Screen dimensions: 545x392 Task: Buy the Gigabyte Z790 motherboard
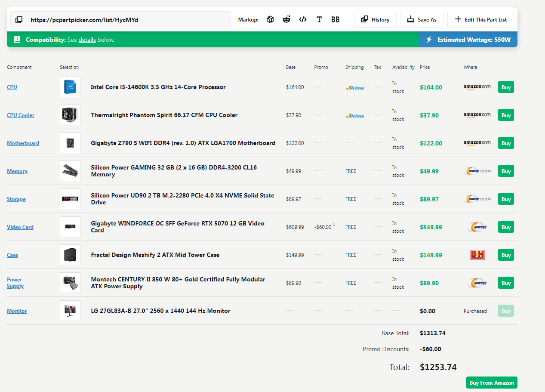click(506, 143)
